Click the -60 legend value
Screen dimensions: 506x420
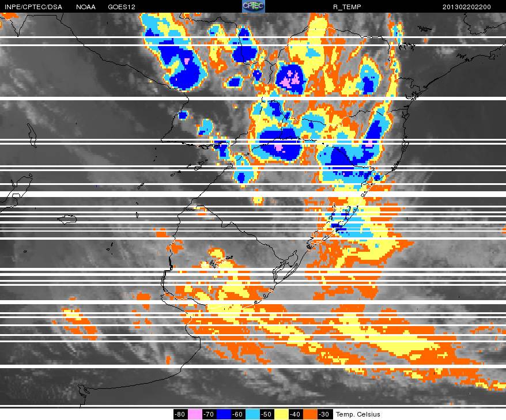click(238, 414)
